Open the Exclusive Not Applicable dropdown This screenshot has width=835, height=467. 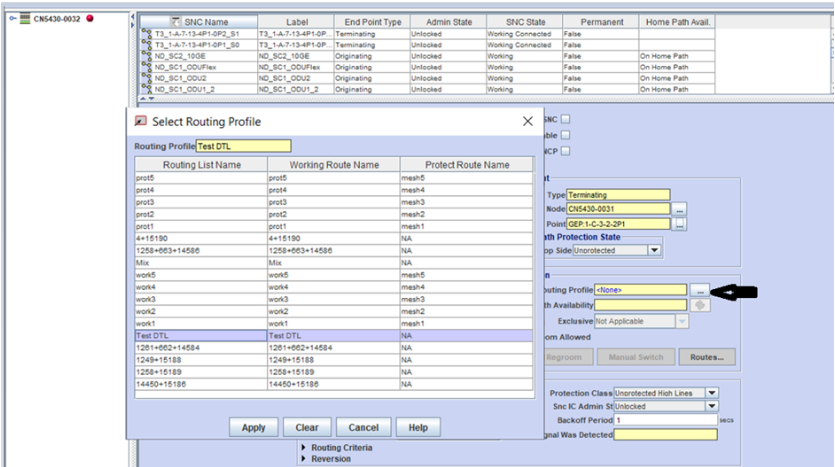click(682, 321)
